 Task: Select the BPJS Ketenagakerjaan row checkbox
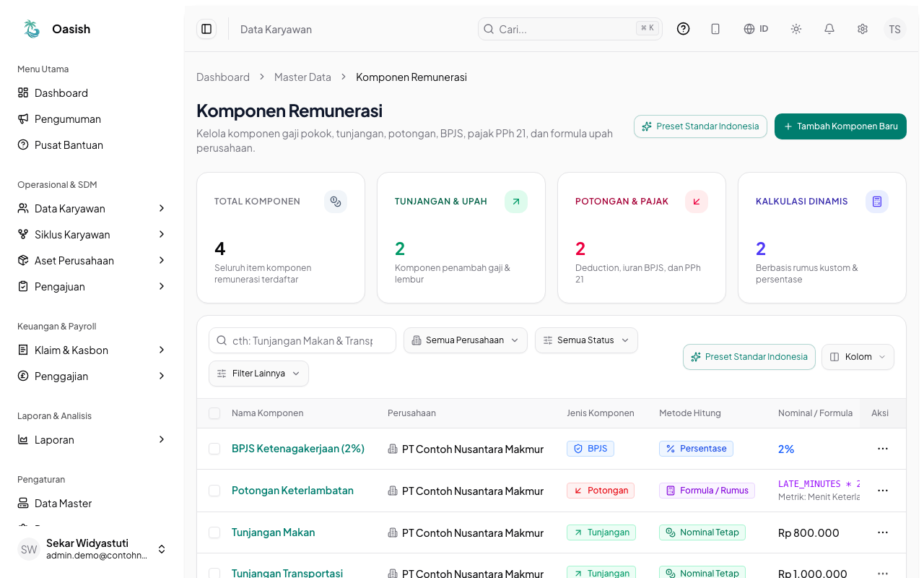214,449
